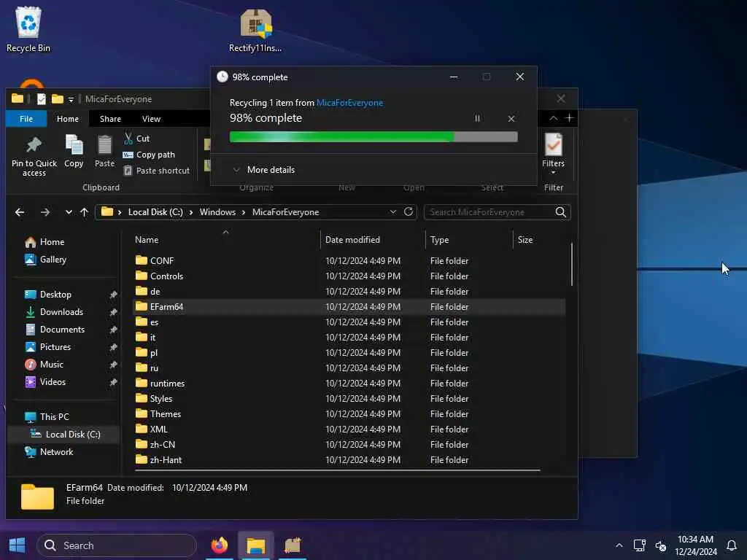Click the search magnifier icon

point(561,212)
